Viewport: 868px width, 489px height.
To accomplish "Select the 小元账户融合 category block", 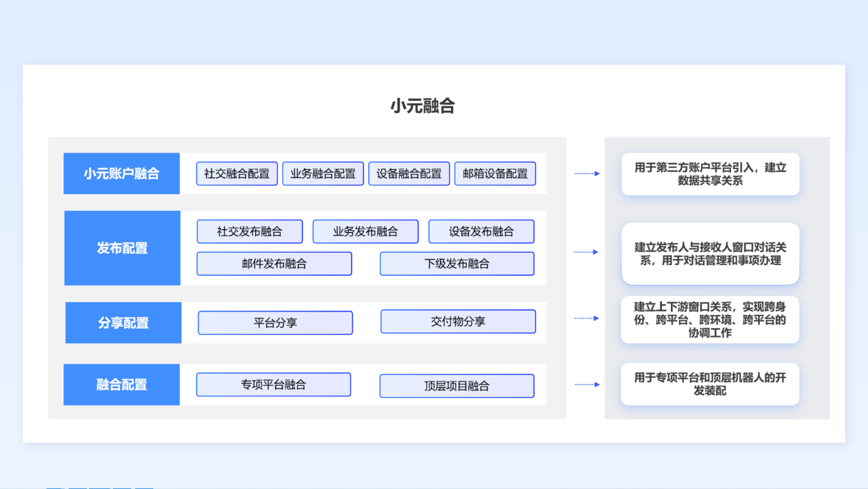I will coord(122,174).
